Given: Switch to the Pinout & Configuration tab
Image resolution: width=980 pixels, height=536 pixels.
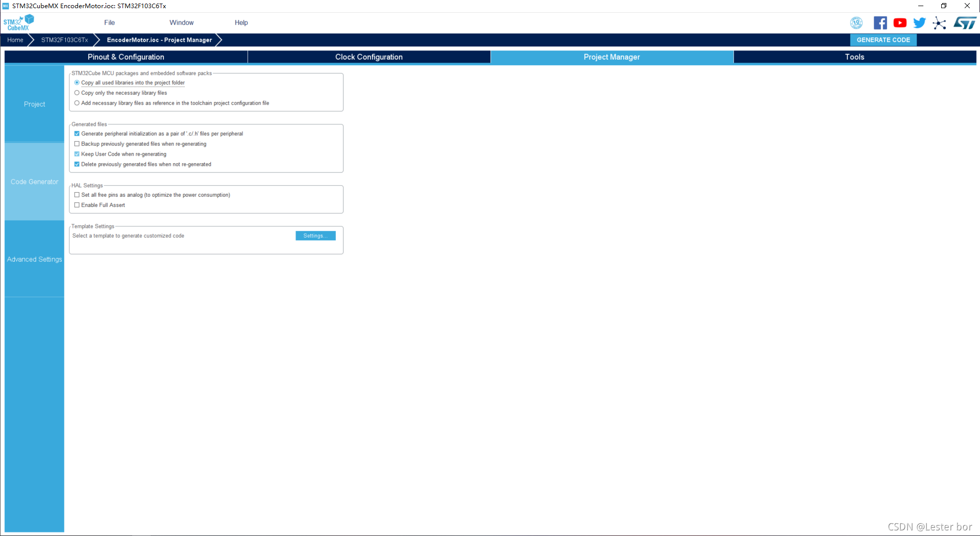Looking at the screenshot, I should [x=126, y=57].
